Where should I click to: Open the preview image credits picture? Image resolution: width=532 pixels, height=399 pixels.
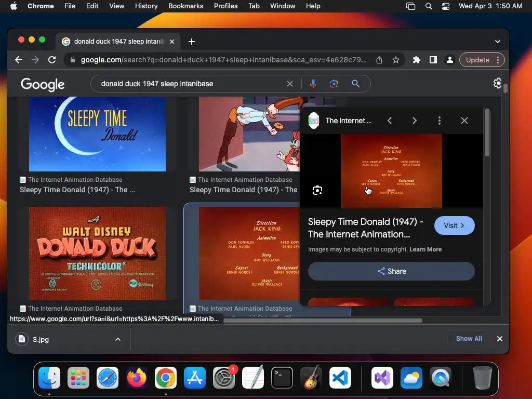click(391, 171)
